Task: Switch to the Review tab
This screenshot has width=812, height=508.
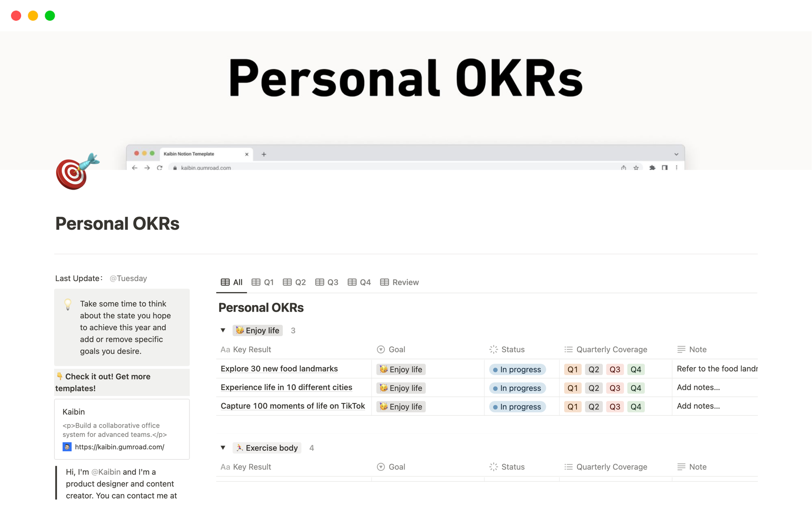Action: 405,282
